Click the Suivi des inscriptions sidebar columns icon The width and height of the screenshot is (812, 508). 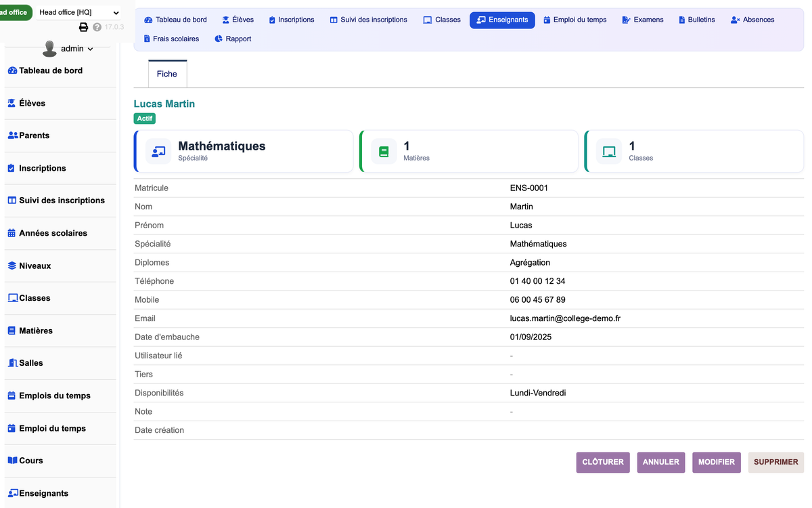pos(12,200)
